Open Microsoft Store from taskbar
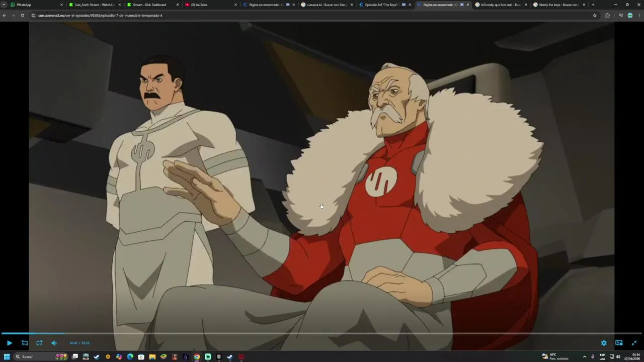The image size is (644, 362). click(x=141, y=356)
